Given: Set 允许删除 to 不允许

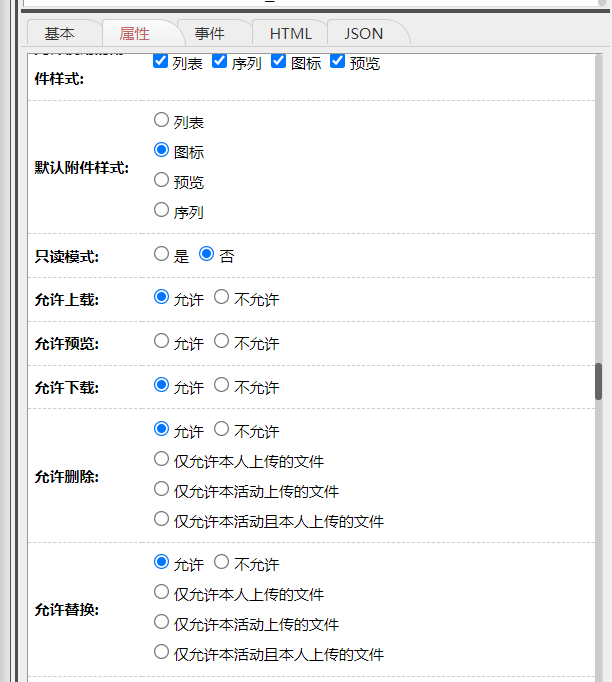Looking at the screenshot, I should (222, 430).
